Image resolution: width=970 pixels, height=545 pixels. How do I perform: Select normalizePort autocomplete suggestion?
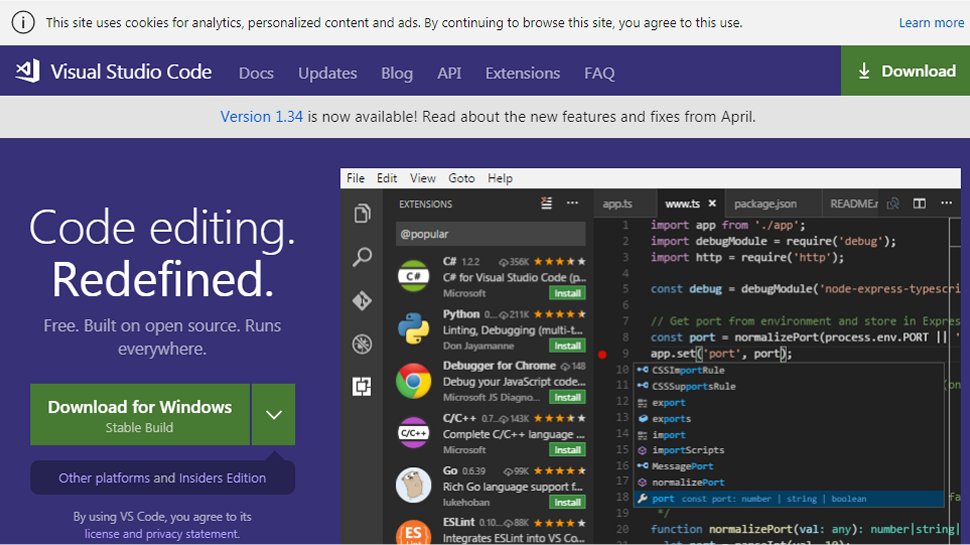(x=789, y=483)
